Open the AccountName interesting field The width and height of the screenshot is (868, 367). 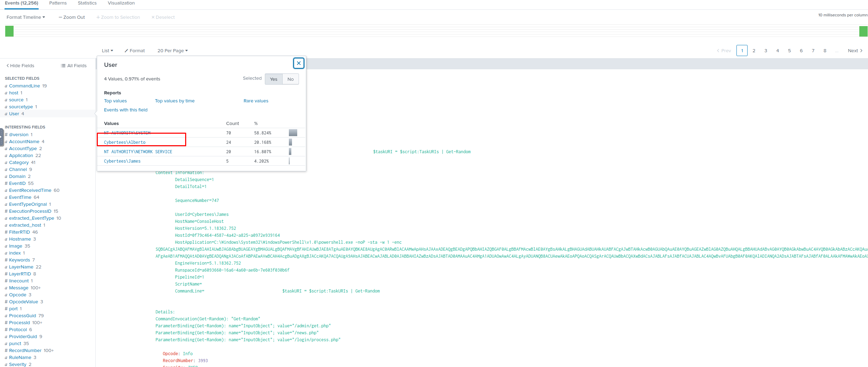tap(24, 142)
